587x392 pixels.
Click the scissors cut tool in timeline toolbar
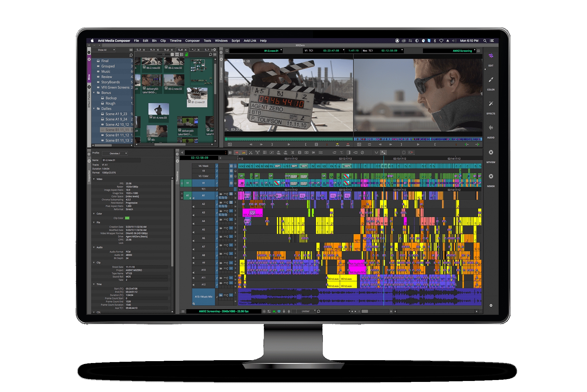(x=251, y=153)
